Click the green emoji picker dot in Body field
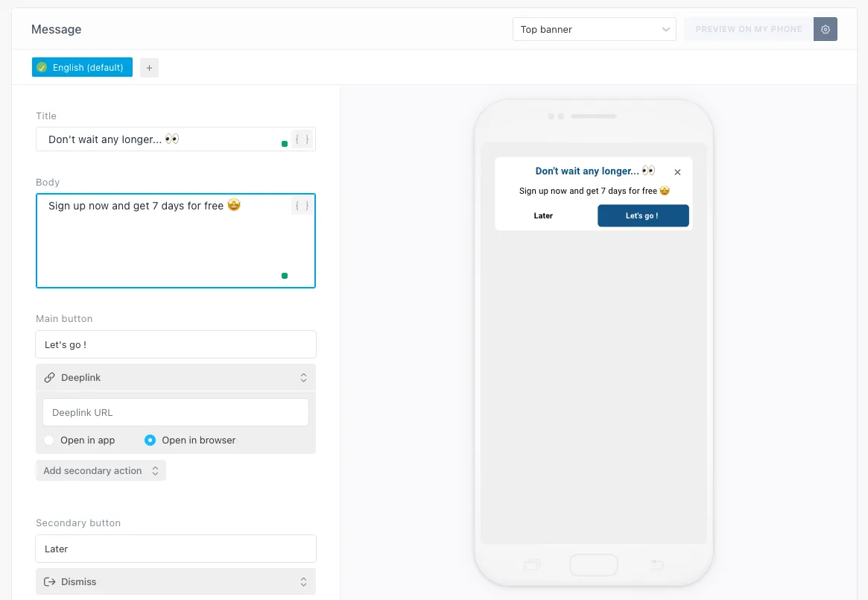The height and width of the screenshot is (600, 868). point(284,275)
